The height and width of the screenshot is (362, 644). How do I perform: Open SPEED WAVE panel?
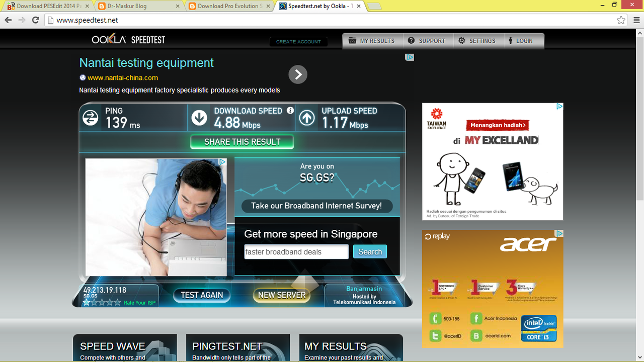[125, 348]
